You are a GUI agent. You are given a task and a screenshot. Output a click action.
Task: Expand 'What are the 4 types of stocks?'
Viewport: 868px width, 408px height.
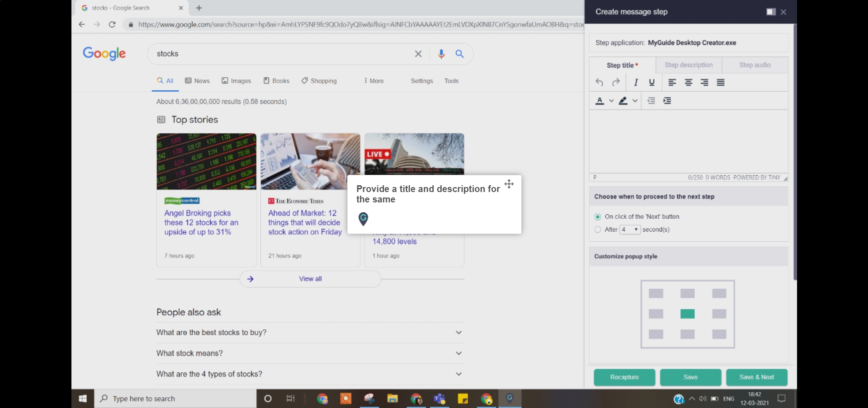pos(310,374)
